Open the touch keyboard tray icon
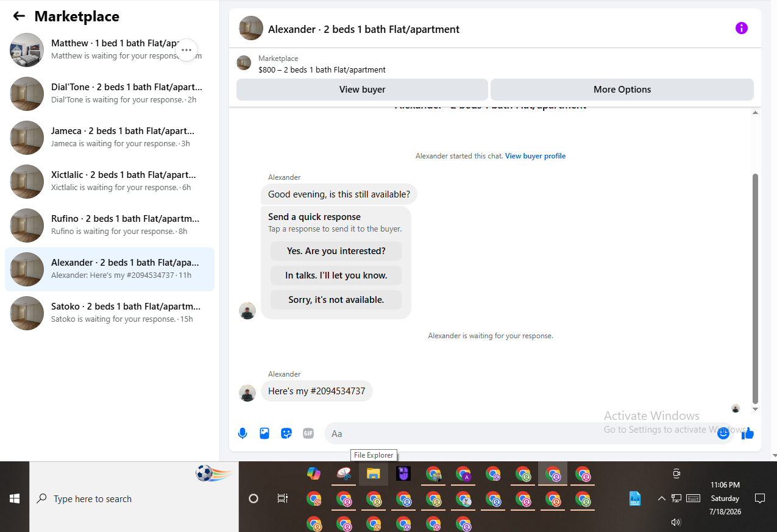 [x=693, y=498]
